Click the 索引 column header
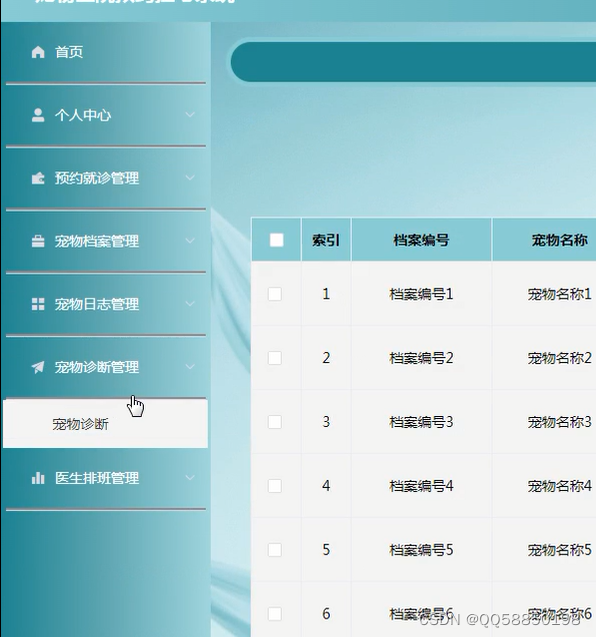Image resolution: width=596 pixels, height=637 pixels. tap(326, 240)
